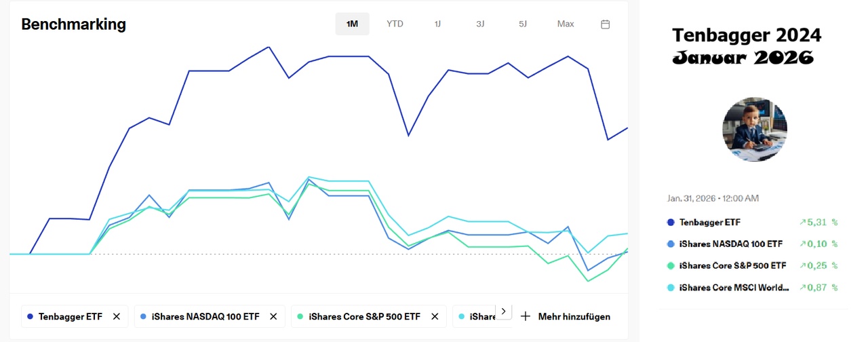Remove iShares NASDAQ 100 ETF chip
Image resolution: width=868 pixels, height=342 pixels.
pyautogui.click(x=273, y=316)
